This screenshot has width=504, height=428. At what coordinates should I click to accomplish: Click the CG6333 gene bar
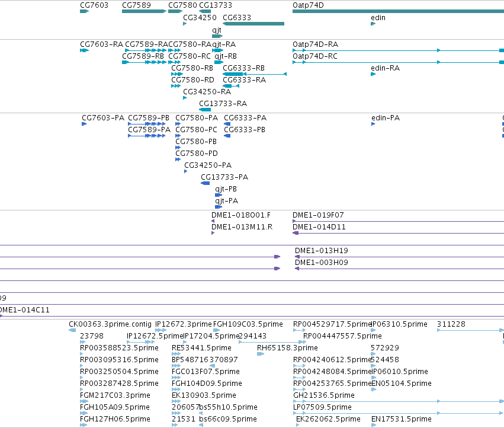(x=253, y=24)
